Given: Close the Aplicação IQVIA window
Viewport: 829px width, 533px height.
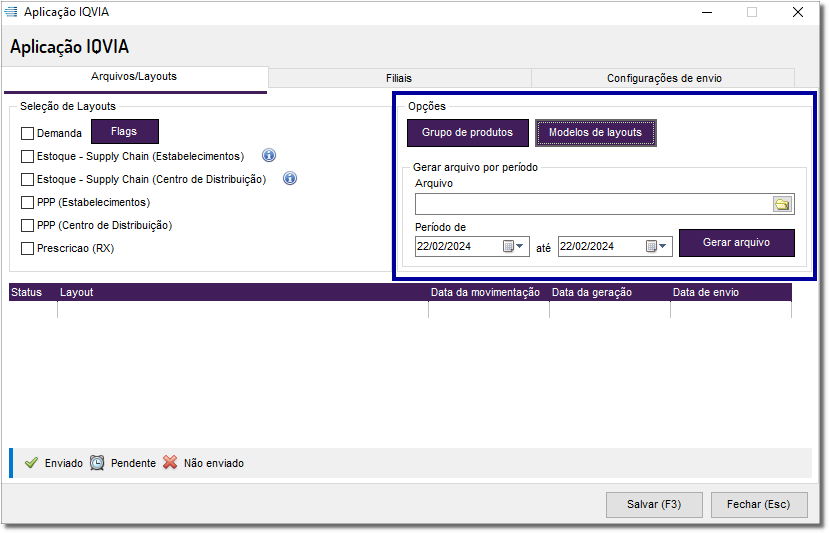Looking at the screenshot, I should [798, 12].
